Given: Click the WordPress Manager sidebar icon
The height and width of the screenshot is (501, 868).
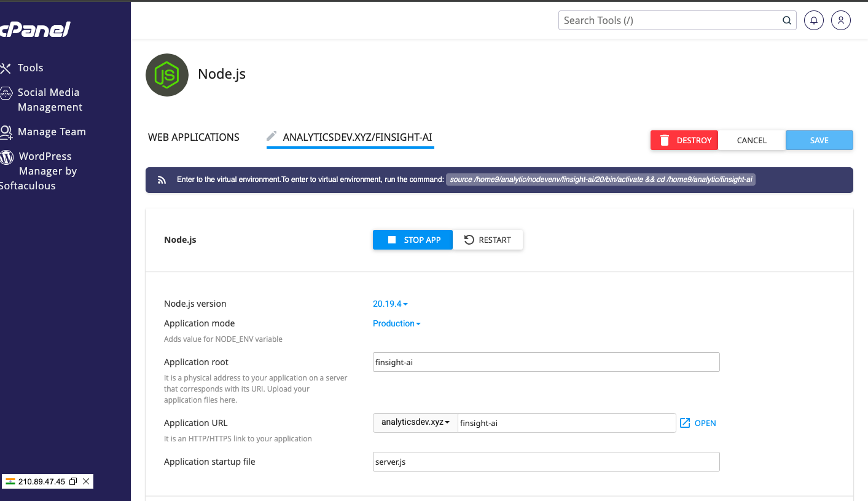Looking at the screenshot, I should [7, 157].
